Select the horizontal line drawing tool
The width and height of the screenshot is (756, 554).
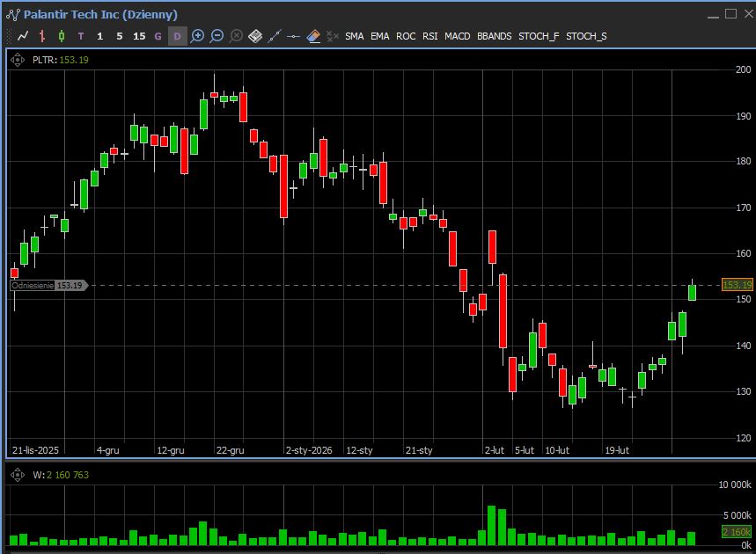(294, 36)
